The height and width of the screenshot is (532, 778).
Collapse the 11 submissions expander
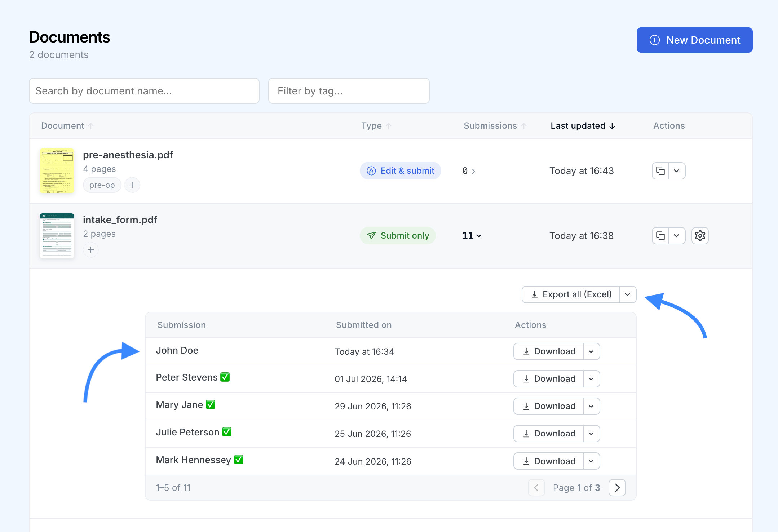pyautogui.click(x=472, y=236)
